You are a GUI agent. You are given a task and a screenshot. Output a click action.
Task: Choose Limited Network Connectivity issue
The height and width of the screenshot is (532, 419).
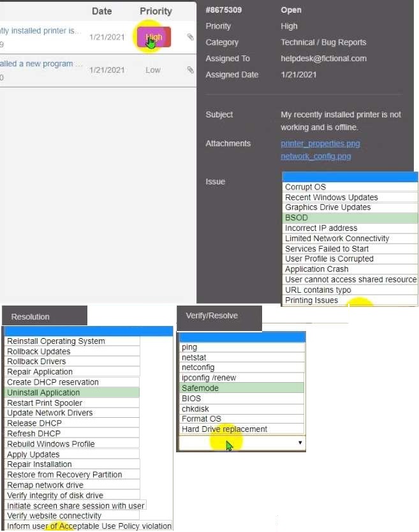(346, 238)
